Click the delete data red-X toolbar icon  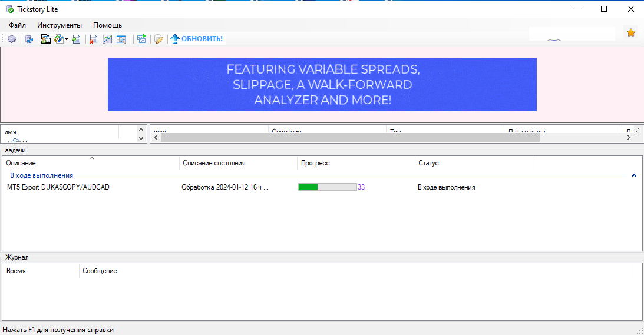[94, 39]
